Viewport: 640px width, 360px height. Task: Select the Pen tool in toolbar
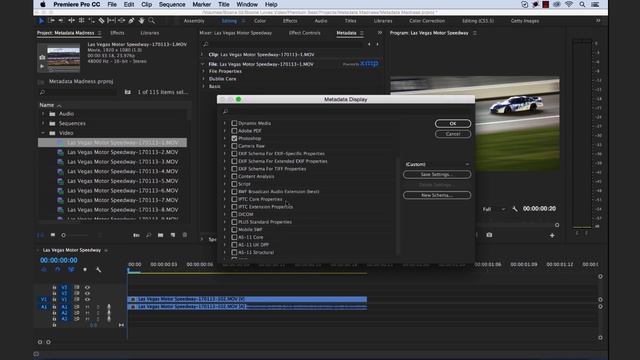[131, 21]
